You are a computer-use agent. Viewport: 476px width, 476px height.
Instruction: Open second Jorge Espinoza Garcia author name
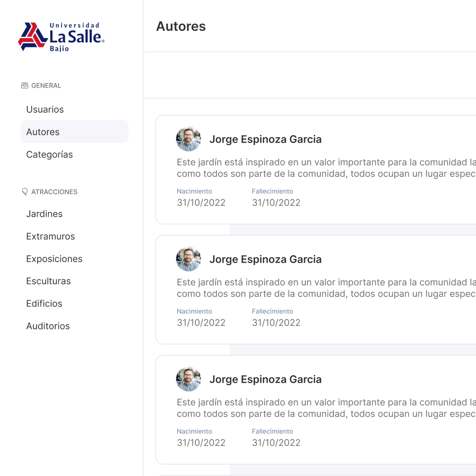265,259
